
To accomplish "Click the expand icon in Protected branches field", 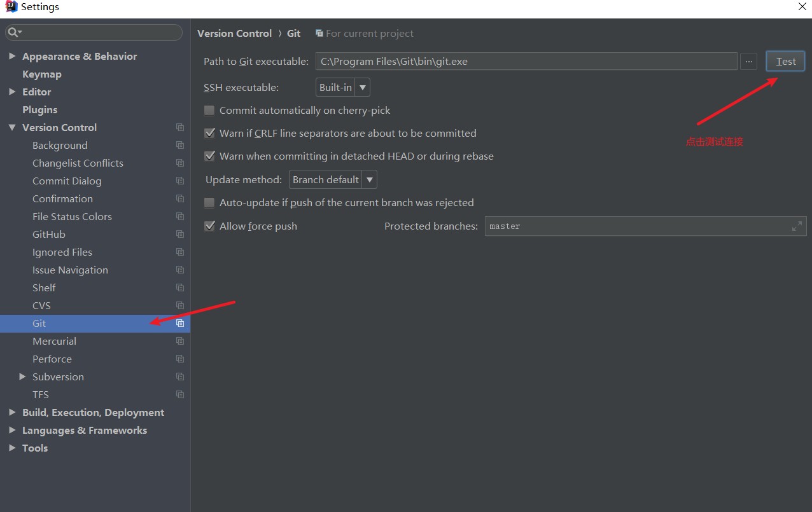I will pos(797,226).
